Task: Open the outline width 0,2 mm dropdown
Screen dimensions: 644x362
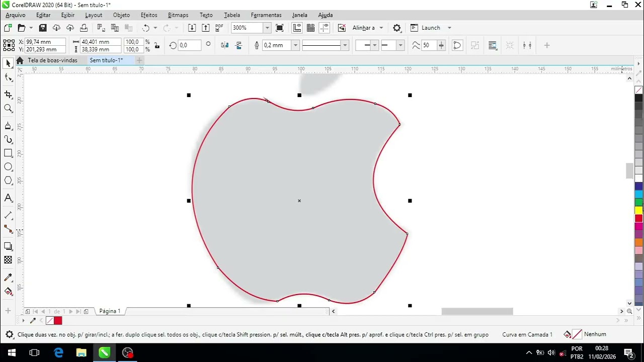Action: click(x=295, y=45)
